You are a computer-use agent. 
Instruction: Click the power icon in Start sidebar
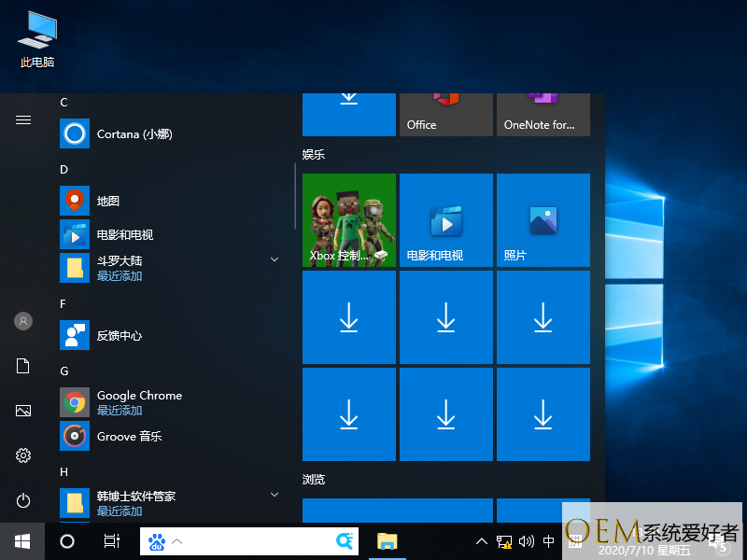[x=23, y=500]
